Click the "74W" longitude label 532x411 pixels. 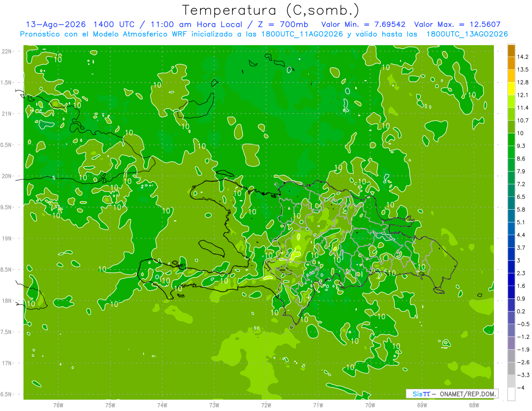click(162, 405)
